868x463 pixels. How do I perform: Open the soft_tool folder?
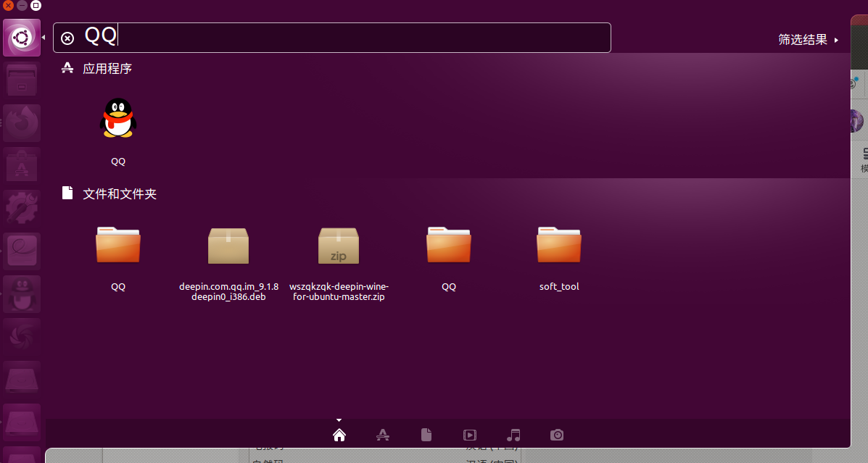point(558,246)
